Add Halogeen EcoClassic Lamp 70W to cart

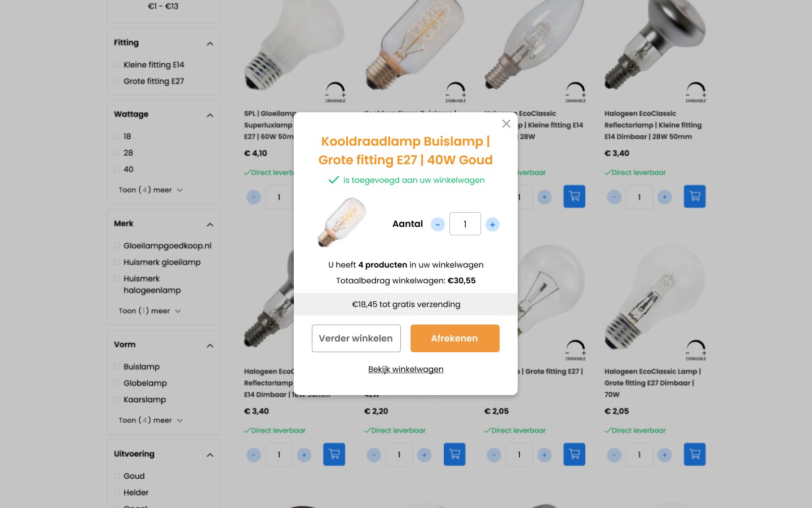coord(695,454)
